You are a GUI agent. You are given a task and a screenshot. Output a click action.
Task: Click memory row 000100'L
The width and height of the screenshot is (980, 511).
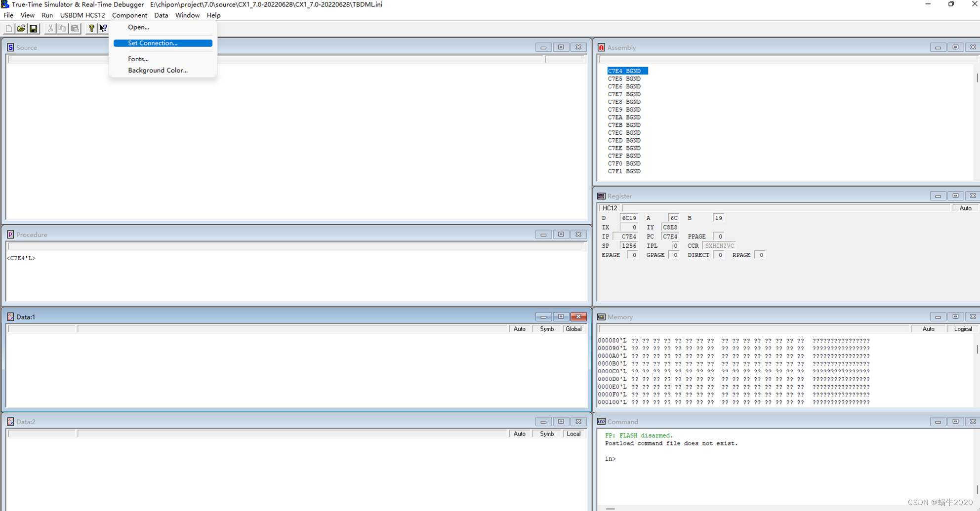pos(734,402)
